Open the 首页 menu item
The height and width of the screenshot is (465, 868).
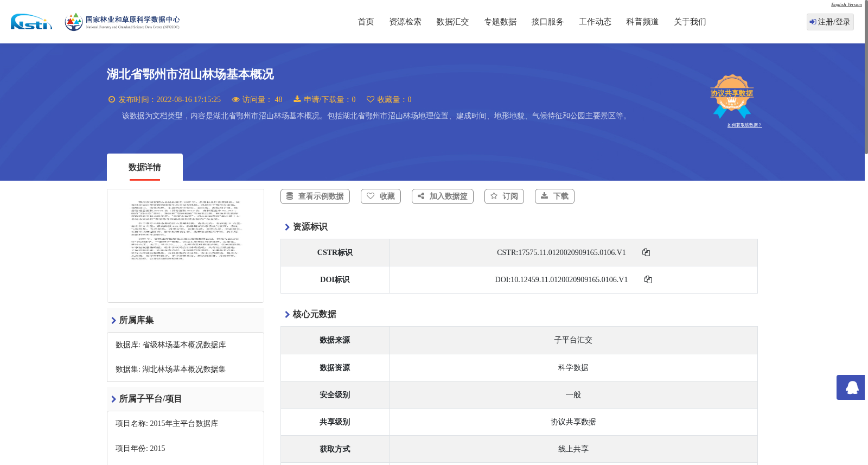point(366,22)
